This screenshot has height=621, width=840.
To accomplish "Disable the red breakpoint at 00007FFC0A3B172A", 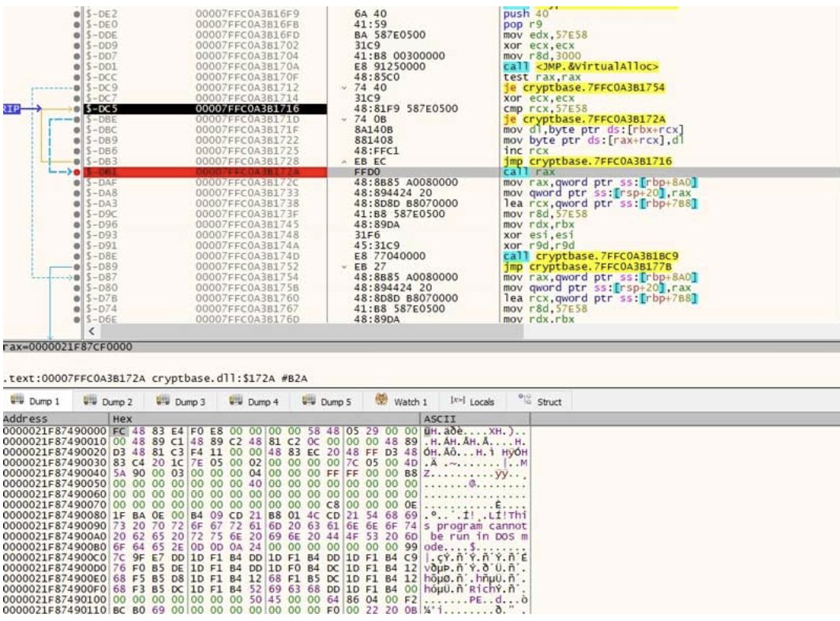I will pos(77,172).
